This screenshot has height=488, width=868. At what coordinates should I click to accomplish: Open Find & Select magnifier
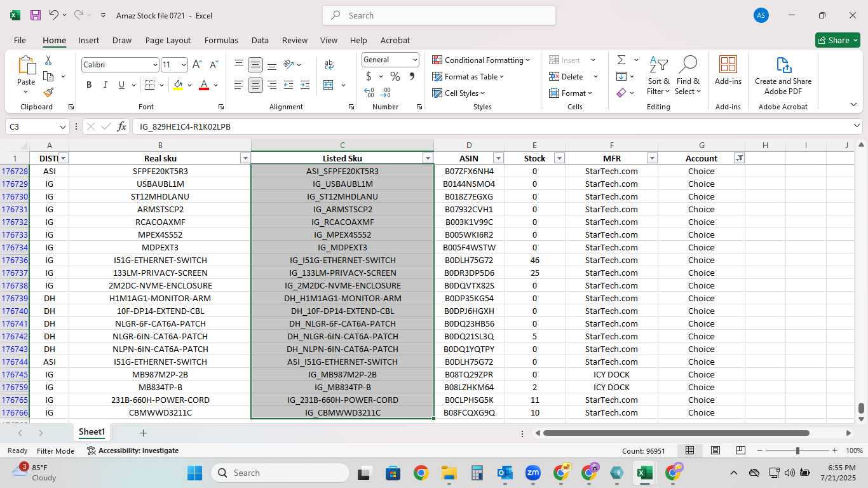pyautogui.click(x=688, y=76)
